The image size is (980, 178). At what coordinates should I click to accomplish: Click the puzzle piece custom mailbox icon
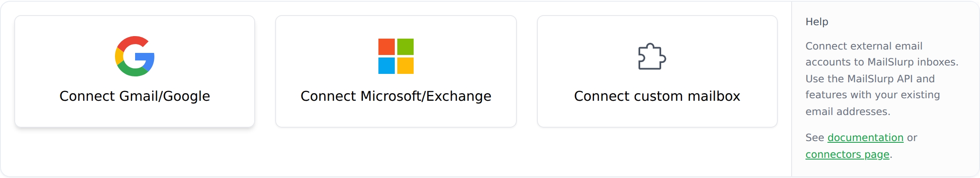click(652, 56)
